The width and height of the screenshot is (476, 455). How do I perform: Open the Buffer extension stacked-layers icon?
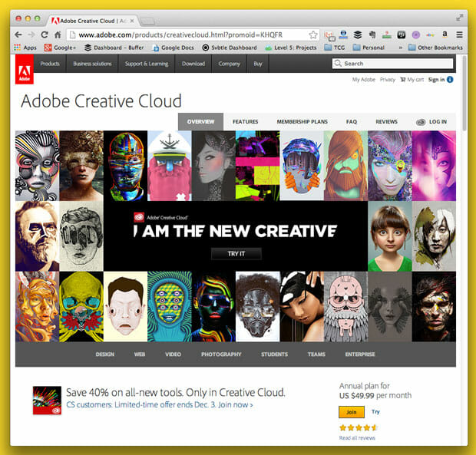point(358,35)
